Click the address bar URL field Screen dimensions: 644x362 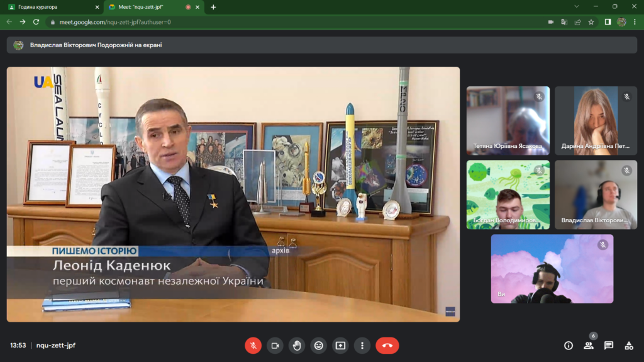pyautogui.click(x=283, y=21)
